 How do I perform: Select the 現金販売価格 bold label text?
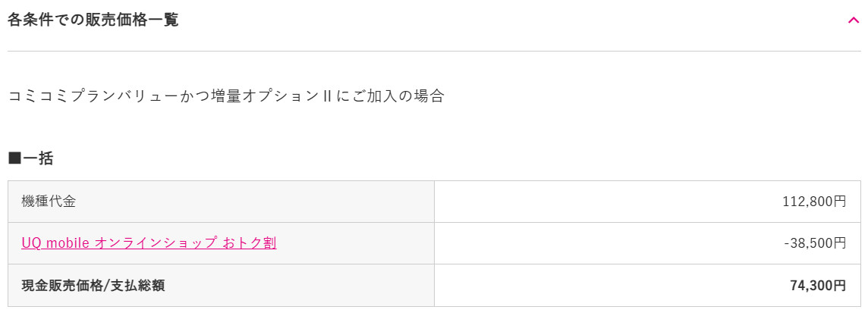pyautogui.click(x=62, y=286)
